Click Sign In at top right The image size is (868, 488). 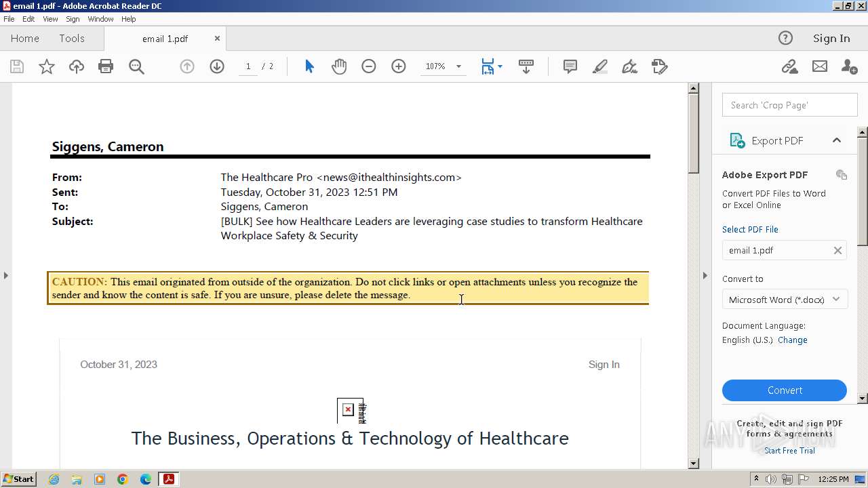coord(831,39)
